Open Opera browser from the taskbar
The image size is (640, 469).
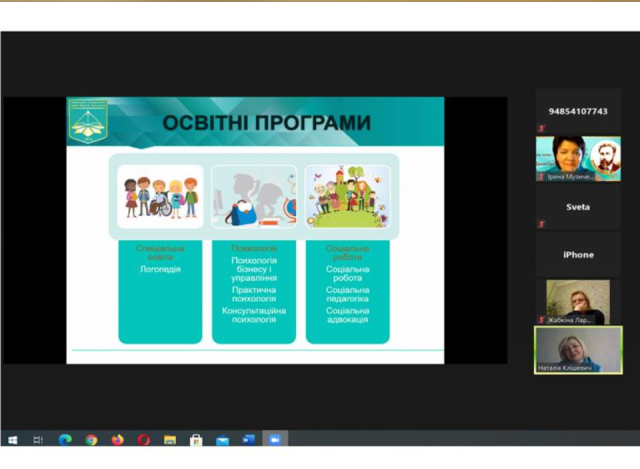tap(143, 439)
